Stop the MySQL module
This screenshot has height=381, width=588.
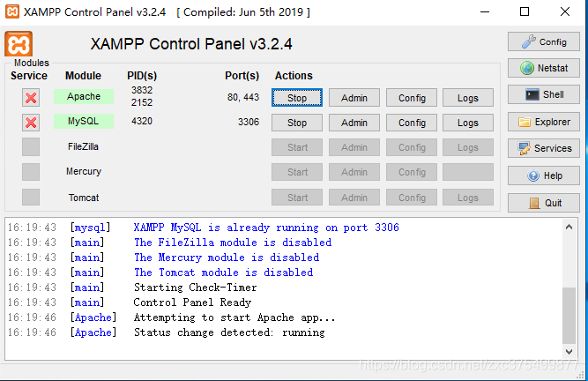click(297, 123)
